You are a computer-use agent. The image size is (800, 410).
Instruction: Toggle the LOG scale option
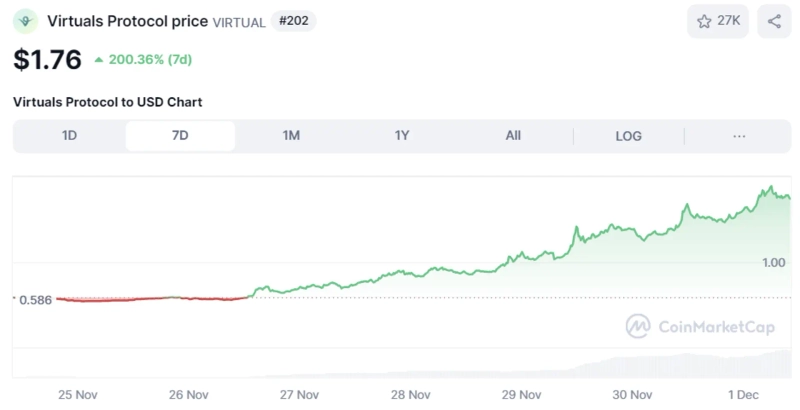(x=628, y=136)
